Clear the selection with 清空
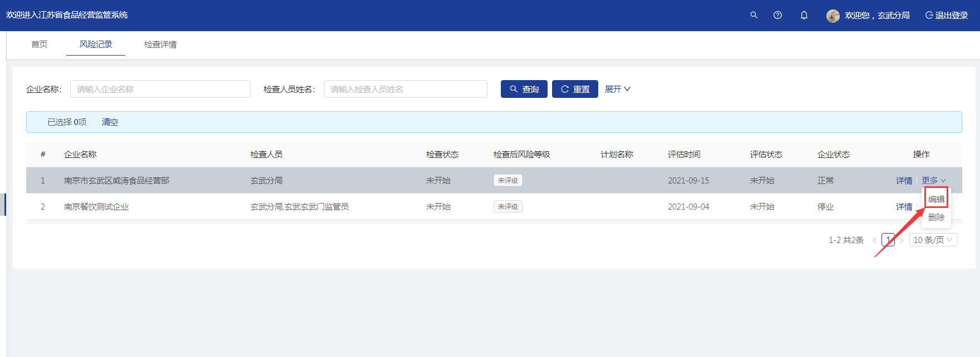This screenshot has width=980, height=357. pyautogui.click(x=110, y=122)
